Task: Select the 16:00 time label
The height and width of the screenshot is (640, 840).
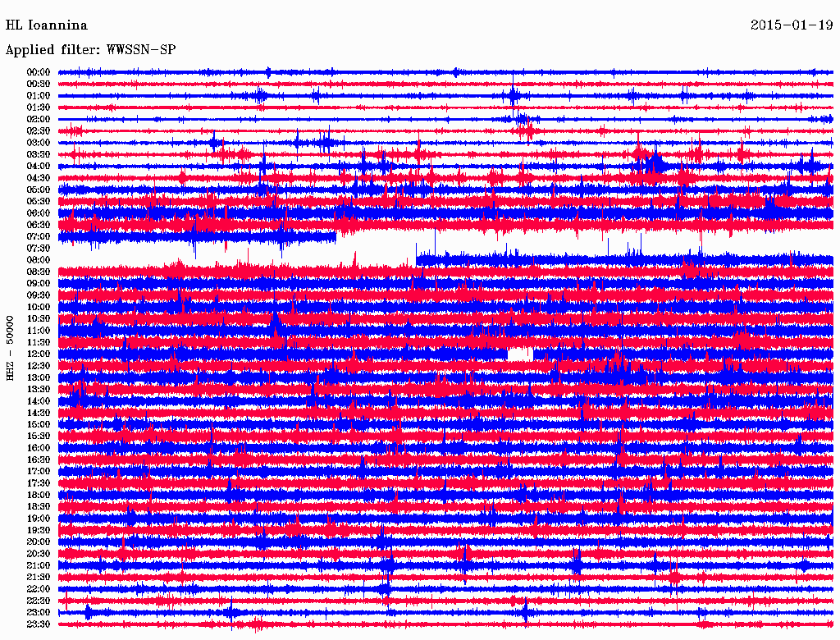Action: [39, 447]
